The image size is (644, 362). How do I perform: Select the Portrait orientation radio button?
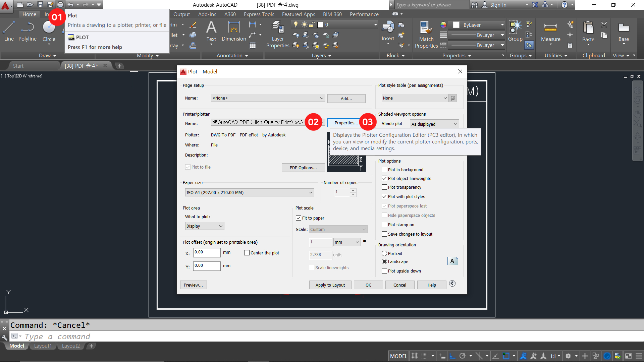[x=384, y=253]
